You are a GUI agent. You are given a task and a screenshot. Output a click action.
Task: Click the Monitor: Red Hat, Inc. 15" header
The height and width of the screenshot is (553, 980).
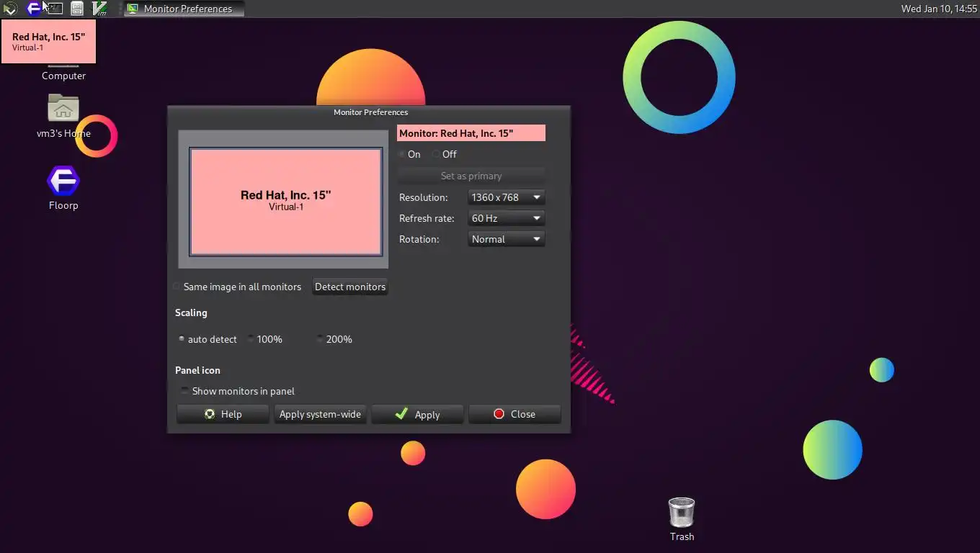pyautogui.click(x=471, y=133)
